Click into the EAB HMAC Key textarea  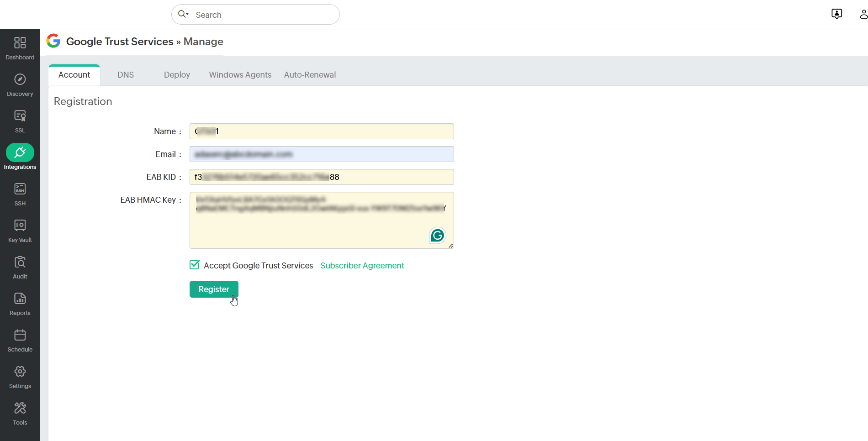click(322, 220)
